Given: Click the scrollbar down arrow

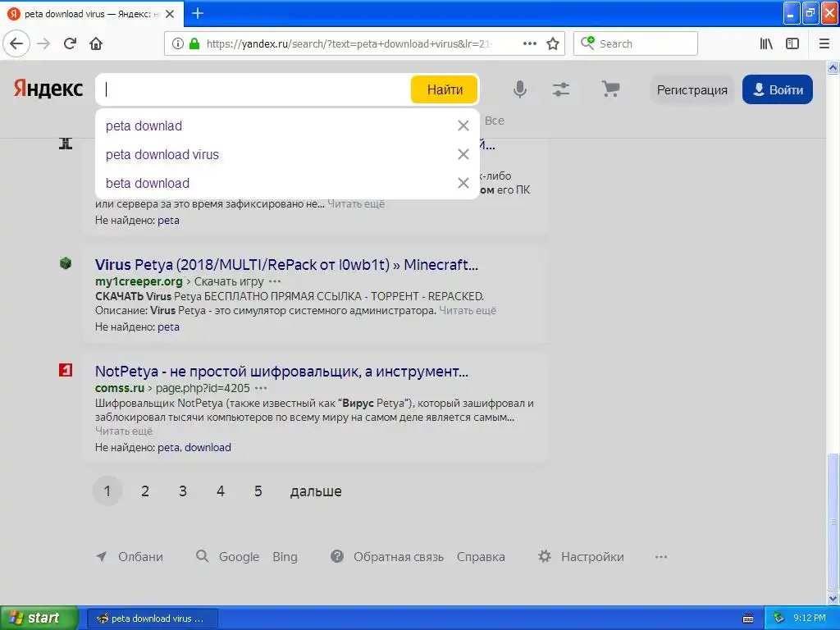Looking at the screenshot, I should [833, 598].
